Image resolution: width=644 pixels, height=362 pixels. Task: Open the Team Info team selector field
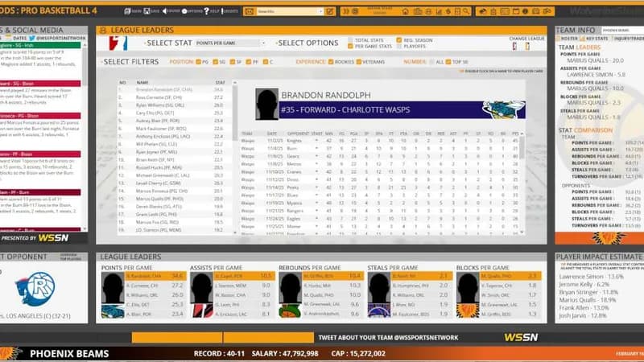click(x=622, y=31)
